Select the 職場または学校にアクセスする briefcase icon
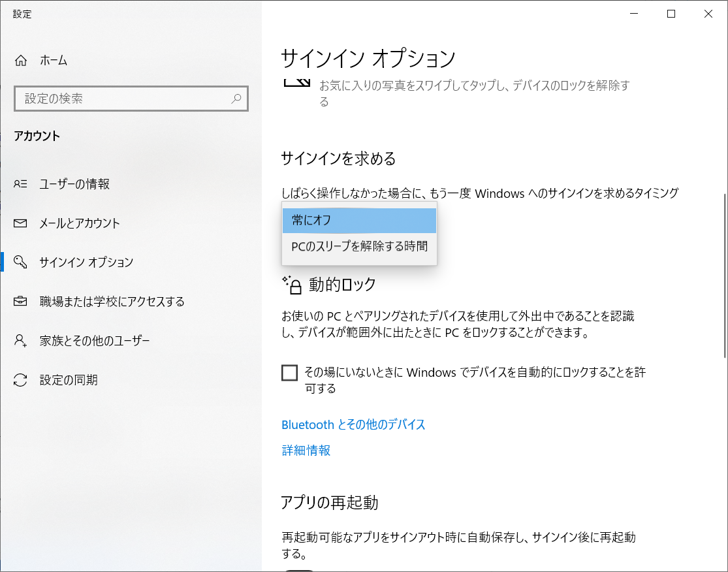 coord(20,301)
